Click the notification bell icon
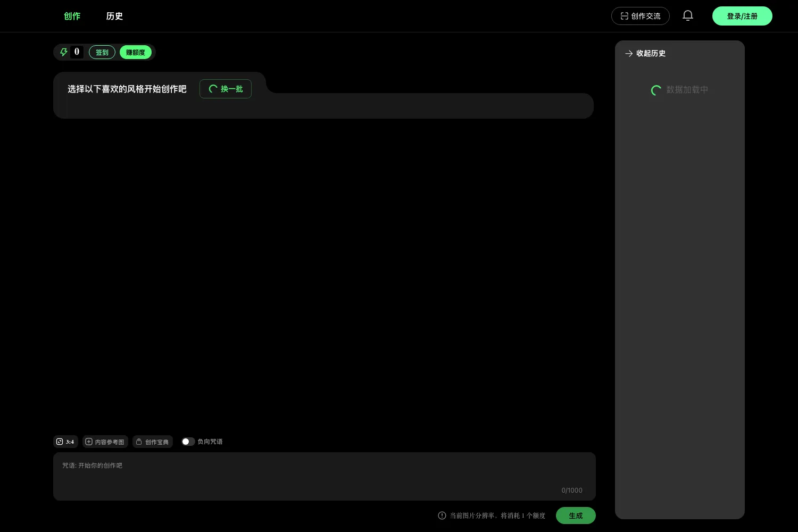Image resolution: width=798 pixels, height=532 pixels. [x=687, y=16]
